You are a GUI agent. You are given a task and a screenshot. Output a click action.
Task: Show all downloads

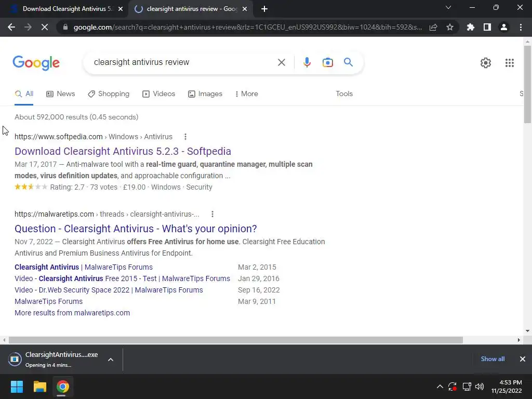pos(493,359)
